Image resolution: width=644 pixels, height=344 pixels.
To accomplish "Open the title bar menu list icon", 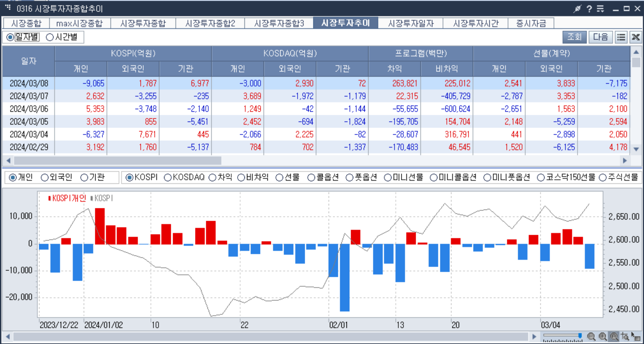I will point(600,9).
